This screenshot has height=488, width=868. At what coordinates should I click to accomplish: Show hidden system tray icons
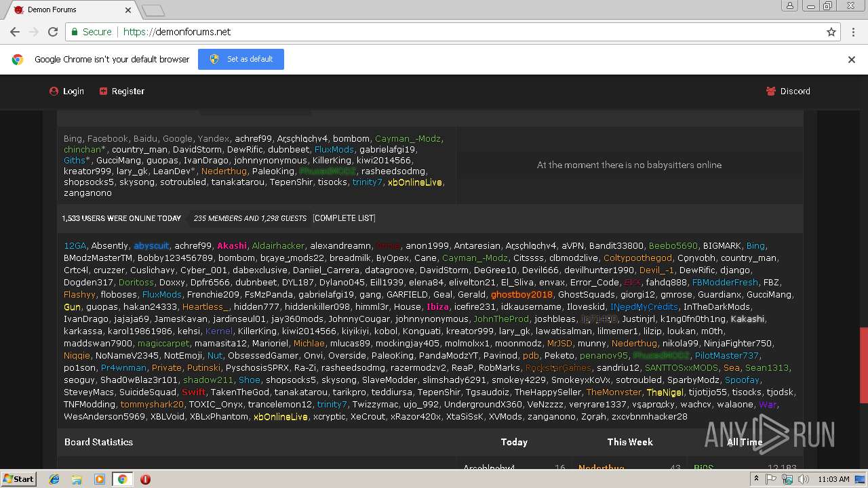756,479
